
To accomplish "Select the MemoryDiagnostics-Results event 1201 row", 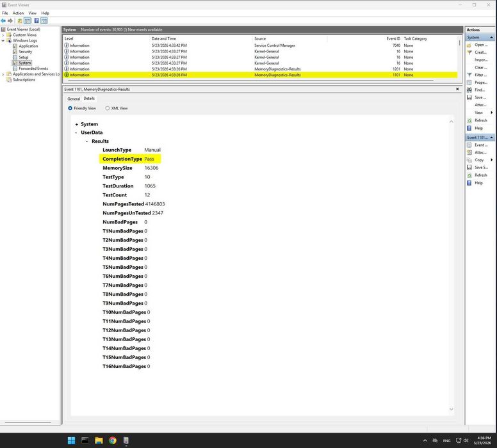I will point(261,69).
